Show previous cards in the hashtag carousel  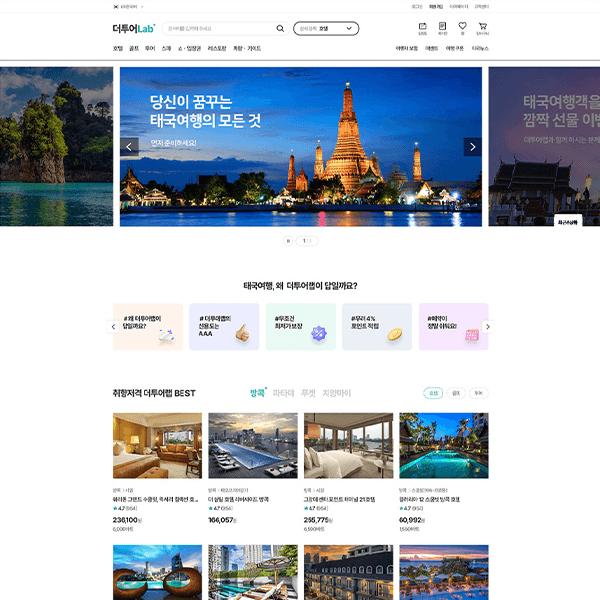pyautogui.click(x=113, y=326)
